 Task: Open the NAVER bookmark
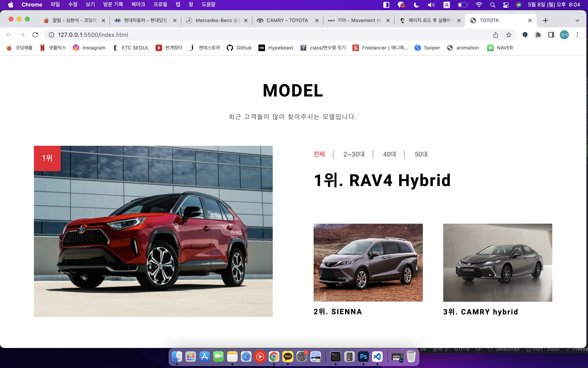point(500,48)
